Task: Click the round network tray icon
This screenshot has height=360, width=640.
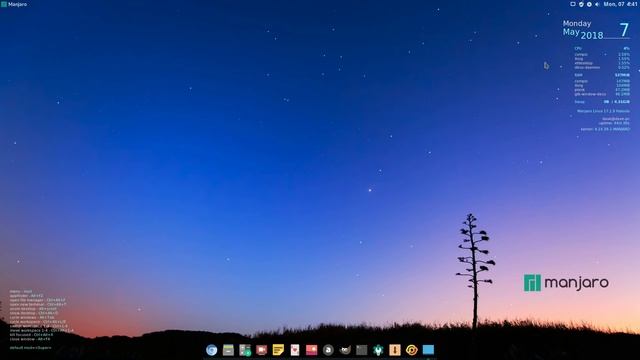Action: click(589, 4)
